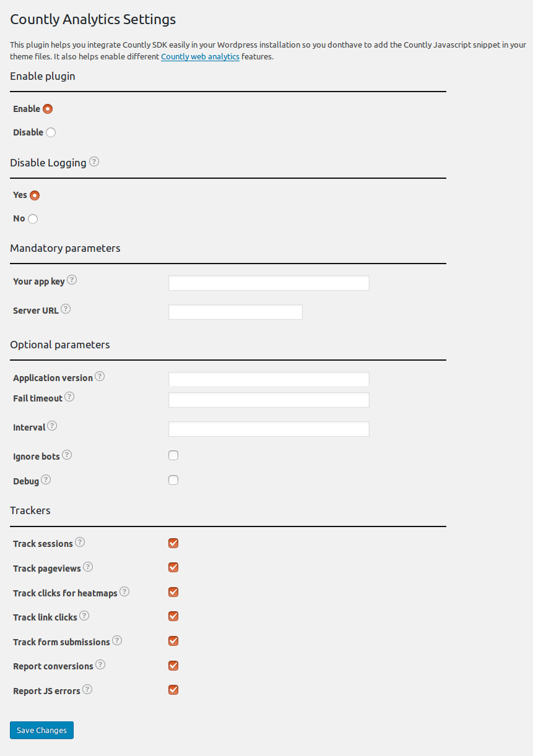Open the Countly web analytics link

[x=200, y=56]
